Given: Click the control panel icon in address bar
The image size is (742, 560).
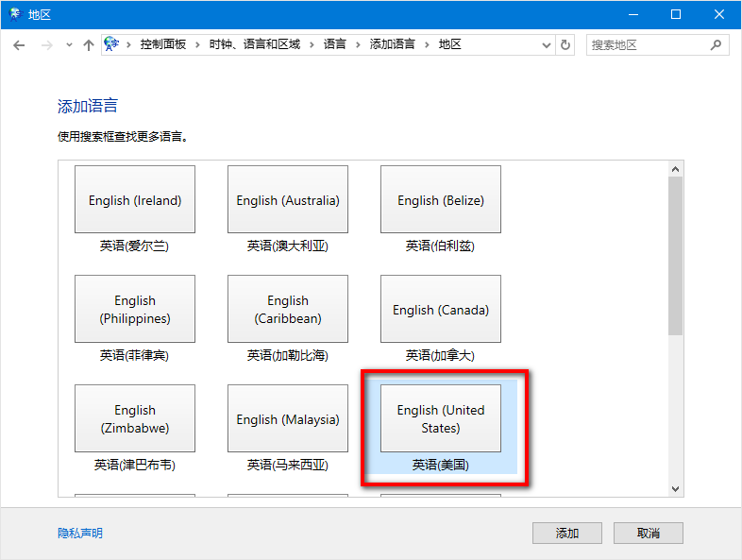Looking at the screenshot, I should pos(112,44).
